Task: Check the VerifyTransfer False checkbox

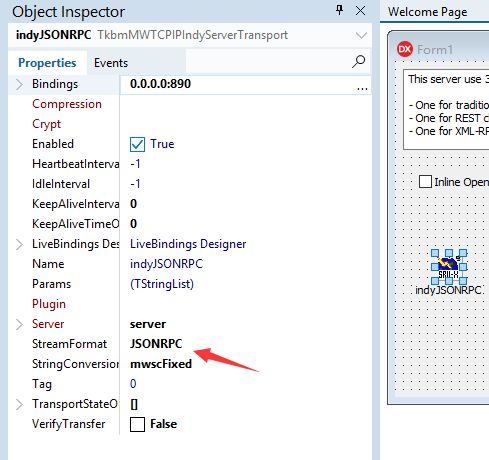Action: [x=137, y=424]
